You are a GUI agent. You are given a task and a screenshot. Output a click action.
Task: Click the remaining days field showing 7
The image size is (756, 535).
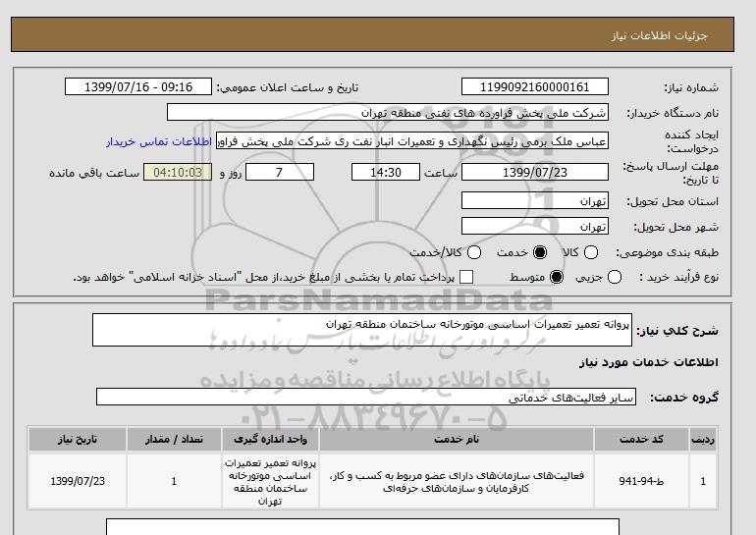[x=280, y=172]
